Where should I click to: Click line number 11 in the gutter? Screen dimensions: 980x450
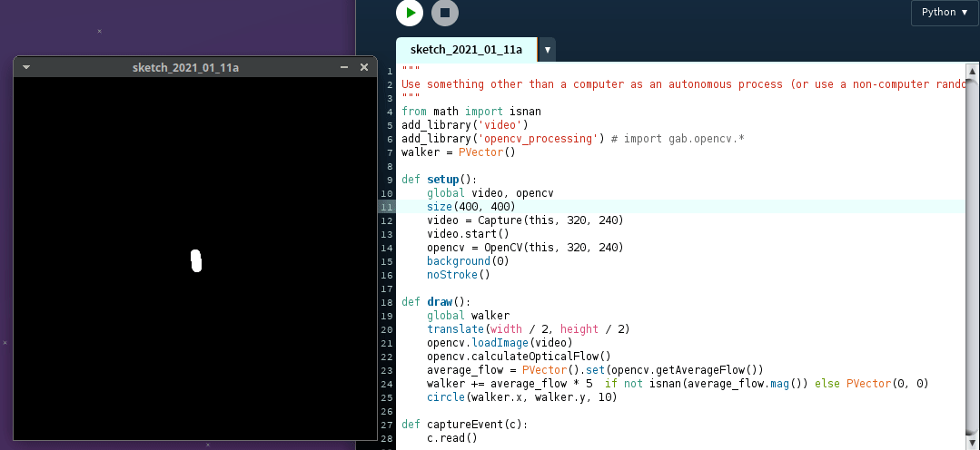pyautogui.click(x=387, y=207)
